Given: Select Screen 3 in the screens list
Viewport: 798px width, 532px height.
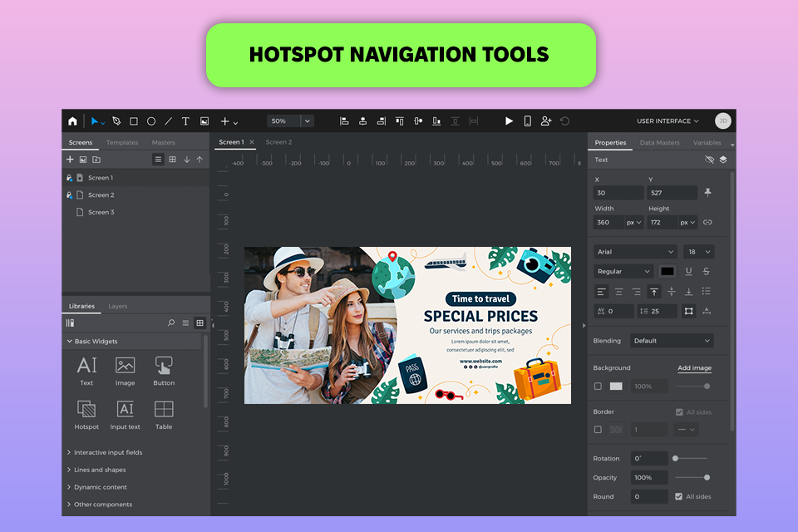Looking at the screenshot, I should pyautogui.click(x=101, y=213).
